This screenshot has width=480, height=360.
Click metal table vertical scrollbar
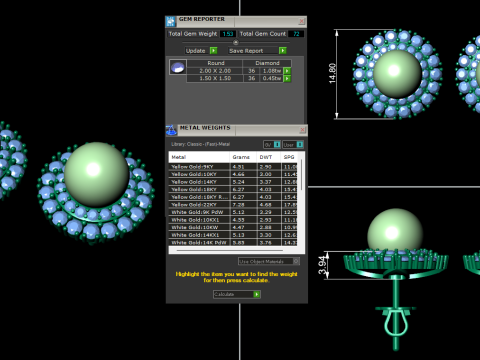point(301,175)
